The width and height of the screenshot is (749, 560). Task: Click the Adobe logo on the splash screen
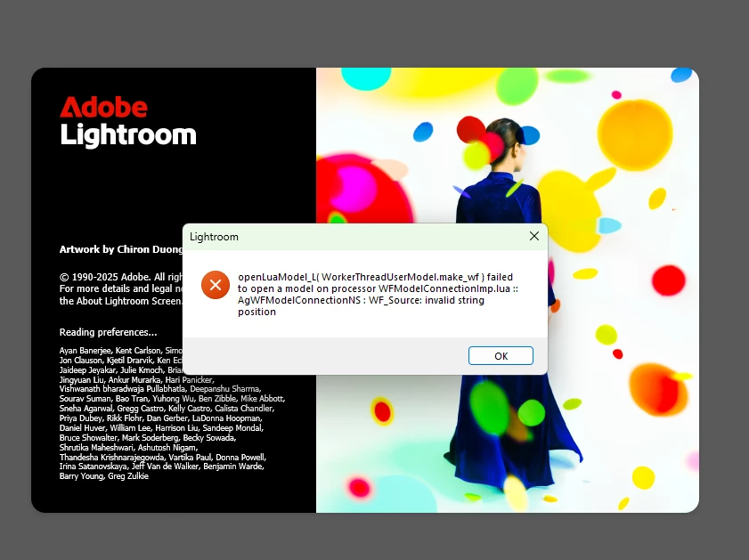(103, 107)
